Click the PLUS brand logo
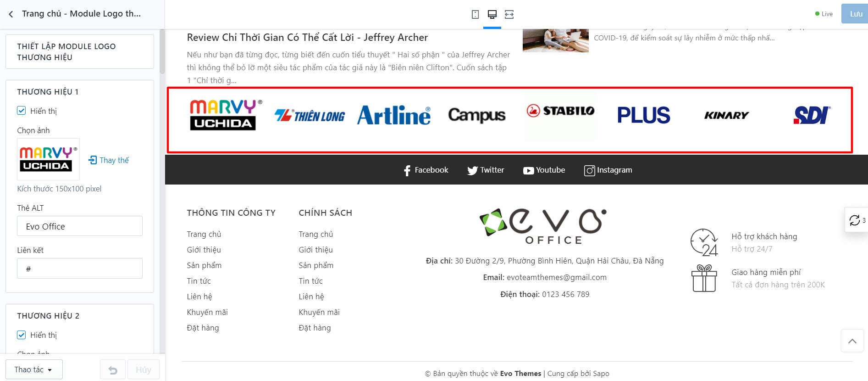This screenshot has width=868, height=381. click(644, 115)
